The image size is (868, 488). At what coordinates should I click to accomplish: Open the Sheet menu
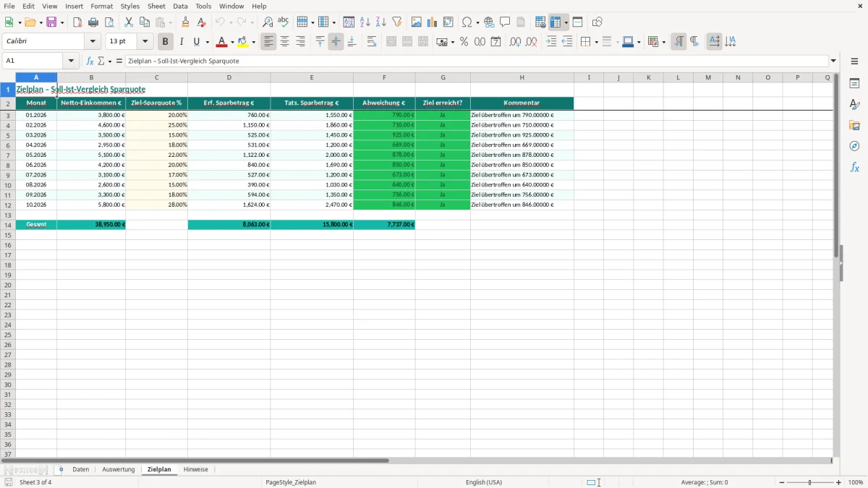156,6
